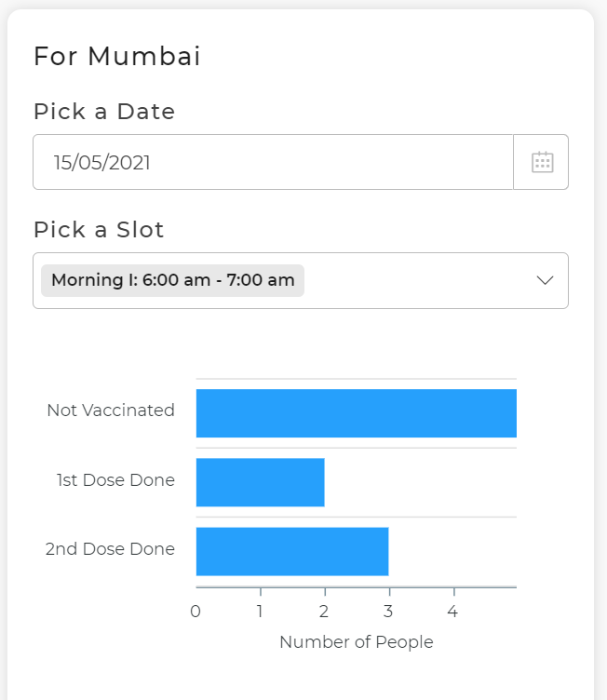The height and width of the screenshot is (700, 607).
Task: Click the 1st Dose Done axis label
Action: pyautogui.click(x=115, y=480)
